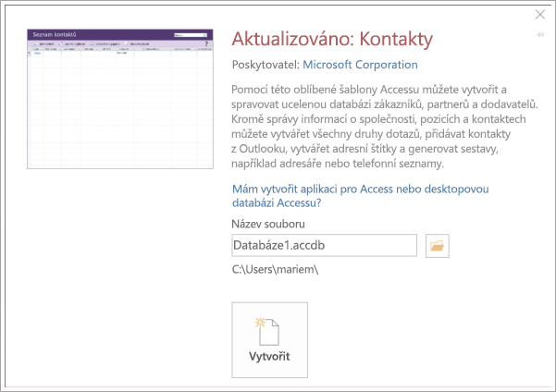Open link about Access app versus desktop database

pyautogui.click(x=360, y=196)
